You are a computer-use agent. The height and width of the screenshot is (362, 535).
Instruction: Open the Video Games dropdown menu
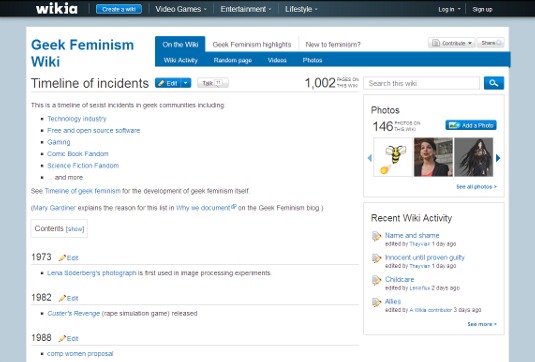point(181,9)
